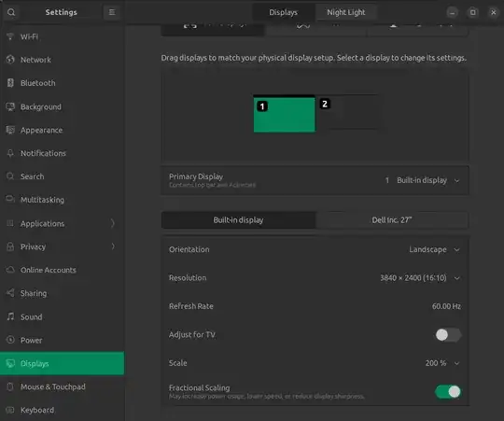The width and height of the screenshot is (504, 421).
Task: Open the Settings hamburger menu
Action: click(112, 12)
